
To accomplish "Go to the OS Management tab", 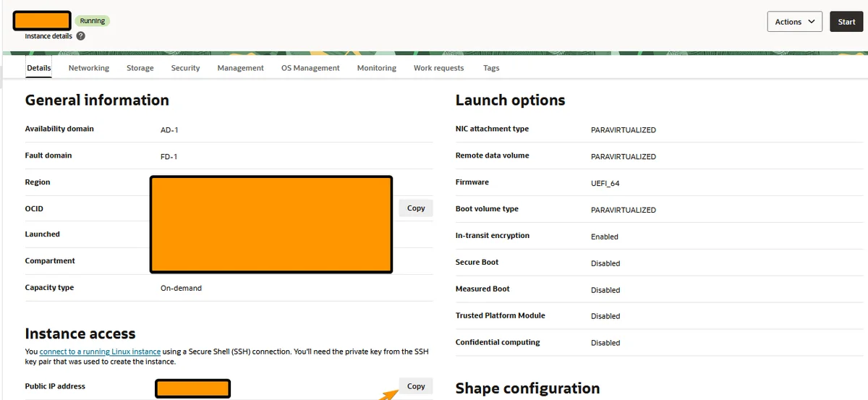I will coord(310,68).
